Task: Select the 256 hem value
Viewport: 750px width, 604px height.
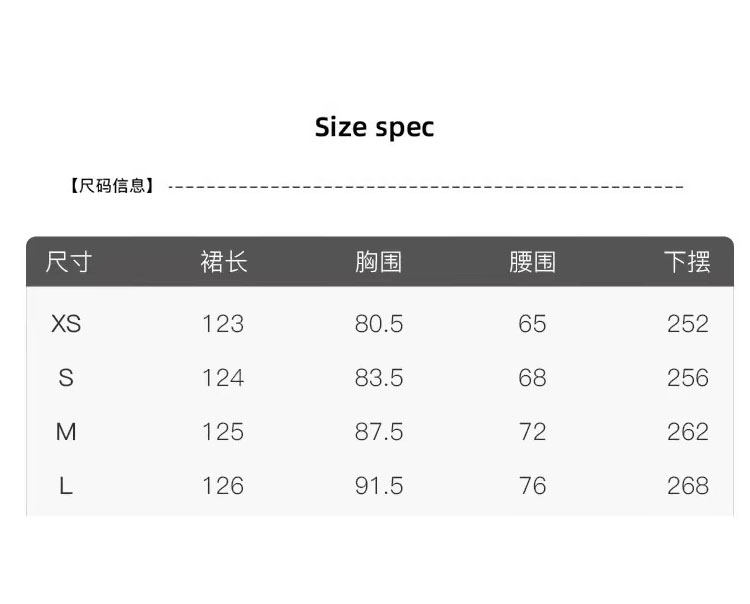Action: (687, 378)
